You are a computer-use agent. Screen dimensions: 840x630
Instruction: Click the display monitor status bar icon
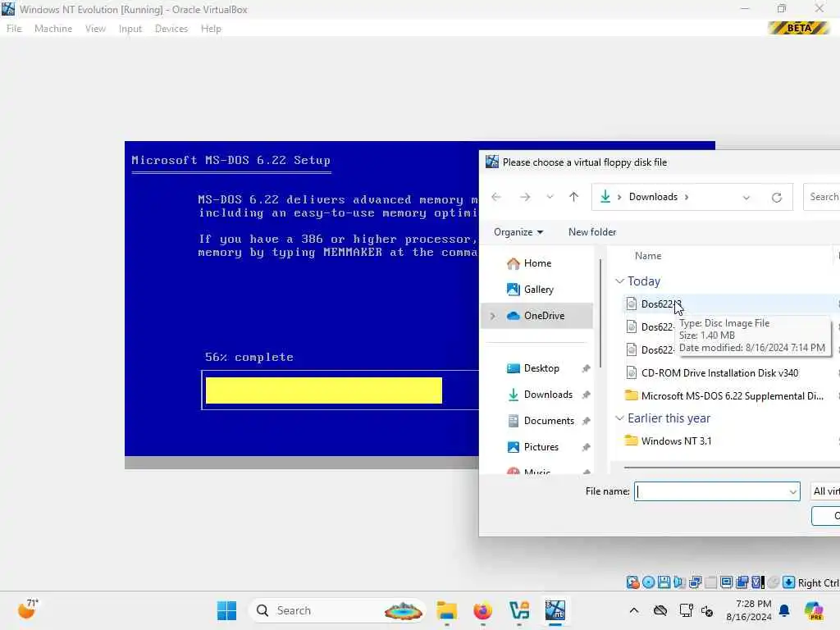click(727, 582)
